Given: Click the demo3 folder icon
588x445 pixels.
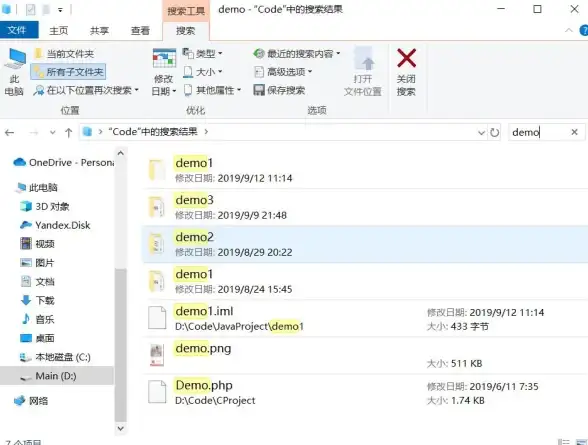Looking at the screenshot, I should [157, 207].
